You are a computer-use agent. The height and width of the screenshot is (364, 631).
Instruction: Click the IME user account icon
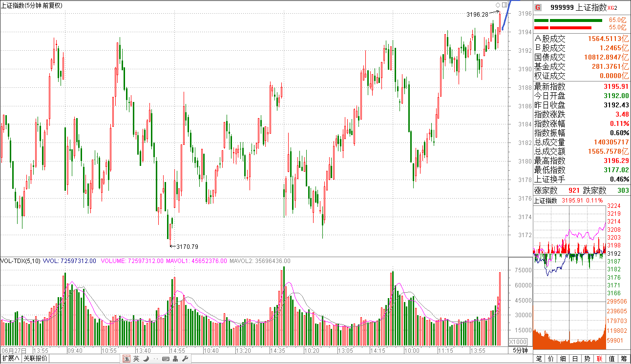click(x=176, y=359)
